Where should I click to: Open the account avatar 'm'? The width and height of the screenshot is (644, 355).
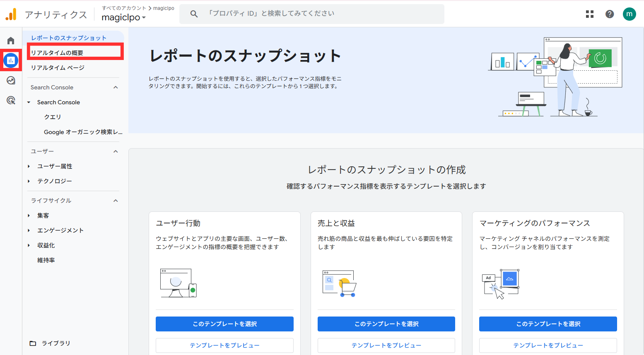pyautogui.click(x=629, y=14)
